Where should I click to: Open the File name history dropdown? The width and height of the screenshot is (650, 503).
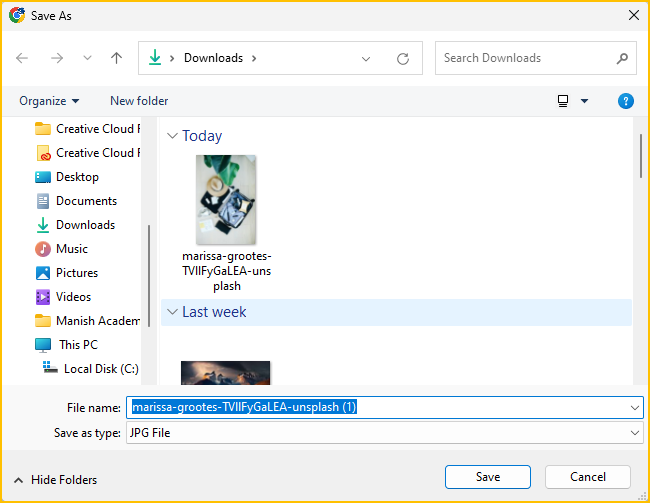[635, 407]
